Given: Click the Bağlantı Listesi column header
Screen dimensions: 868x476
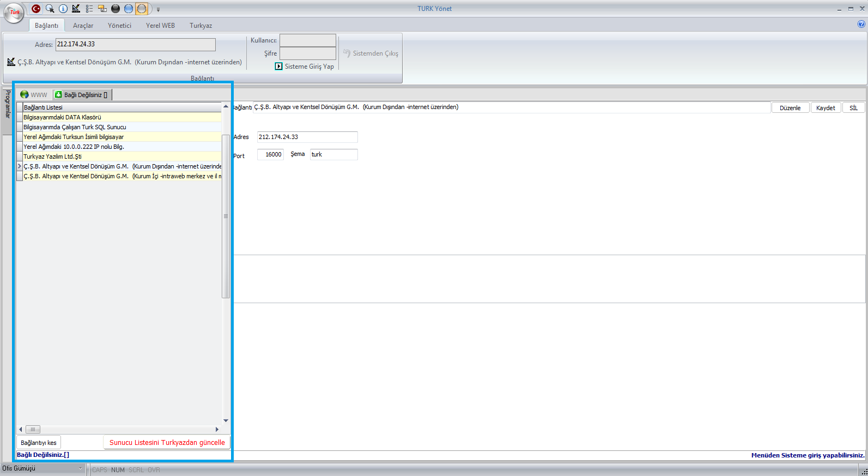Looking at the screenshot, I should pyautogui.click(x=122, y=107).
